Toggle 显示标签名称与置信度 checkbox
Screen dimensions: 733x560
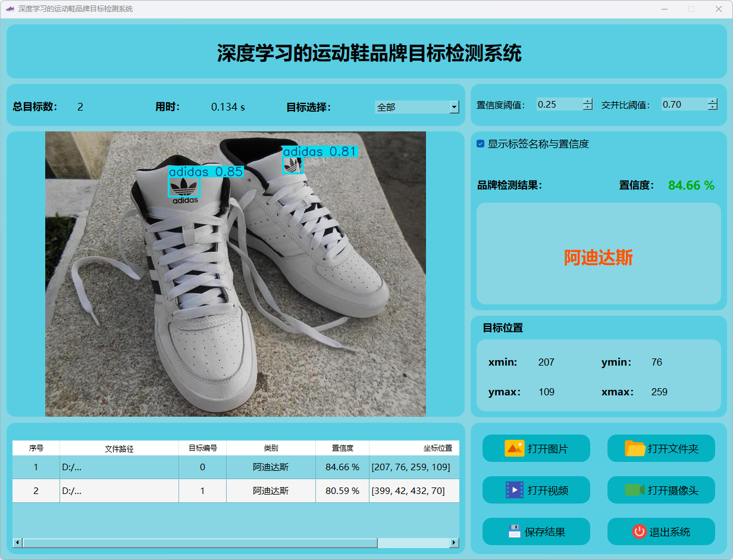481,144
